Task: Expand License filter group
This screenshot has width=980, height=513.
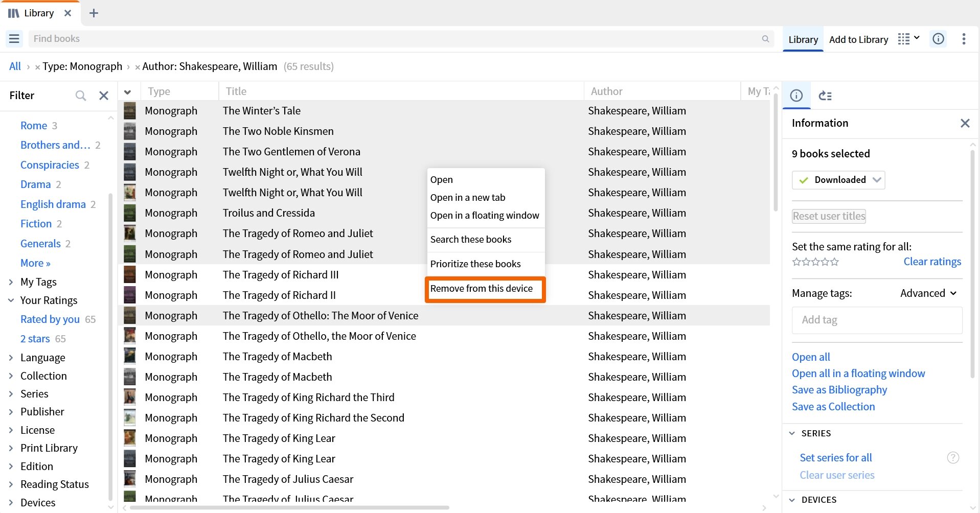Action: point(11,430)
